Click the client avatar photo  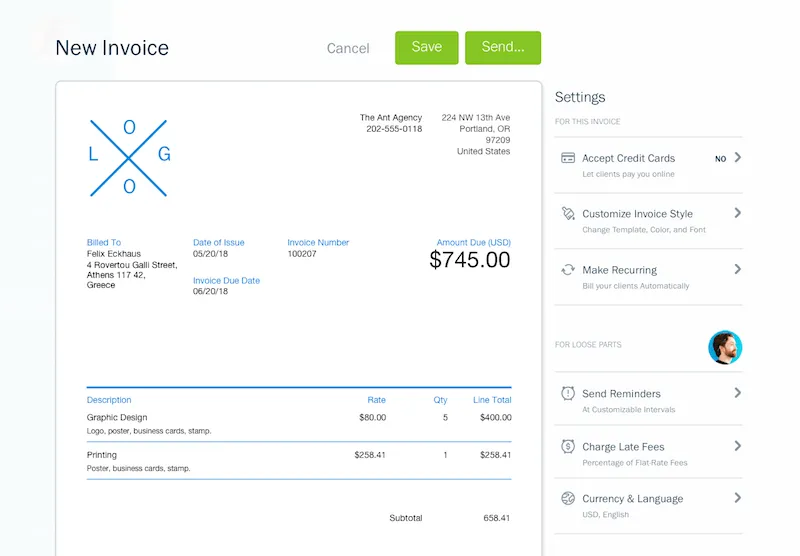[x=725, y=348]
